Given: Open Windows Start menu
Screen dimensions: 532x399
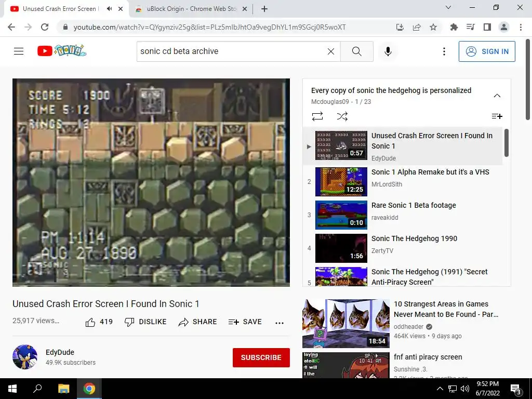Looking at the screenshot, I should [12, 389].
